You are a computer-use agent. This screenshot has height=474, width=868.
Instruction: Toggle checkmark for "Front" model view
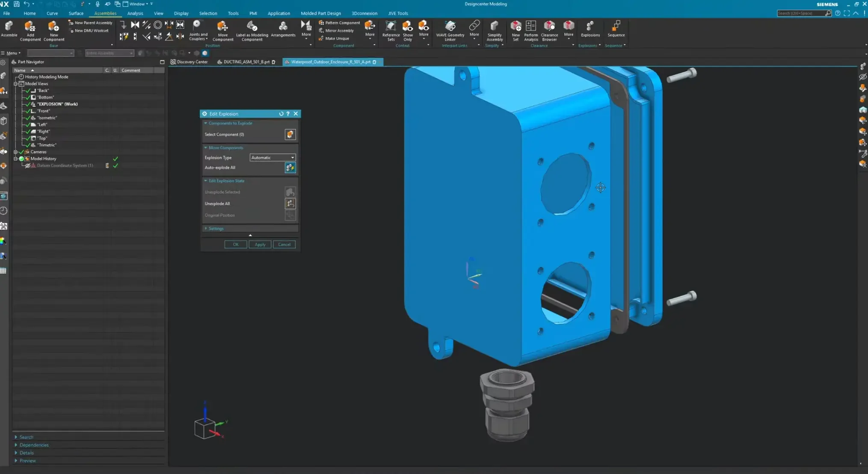click(28, 111)
